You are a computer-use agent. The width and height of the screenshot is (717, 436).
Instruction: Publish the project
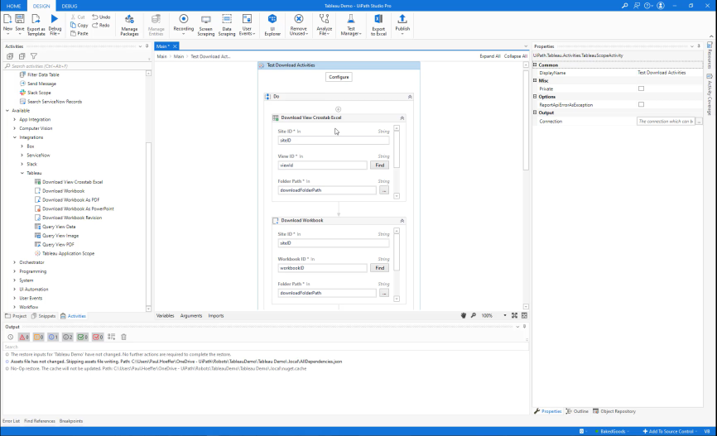402,24
